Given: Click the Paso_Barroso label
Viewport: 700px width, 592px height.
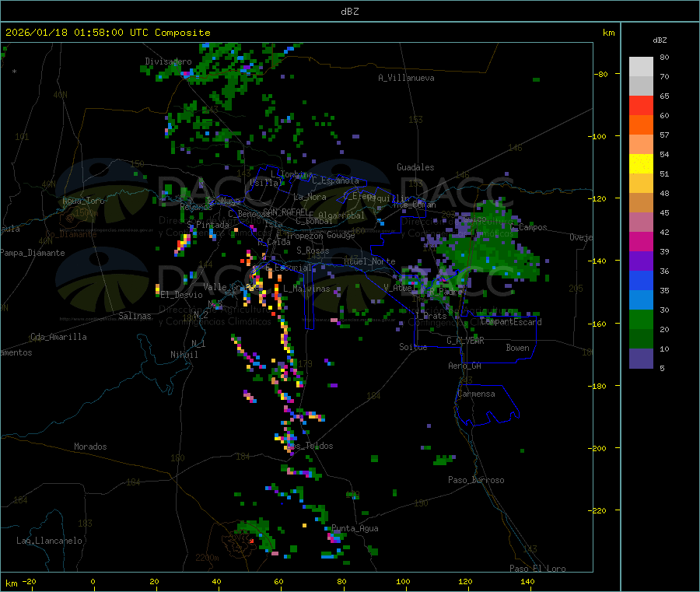Looking at the screenshot, I should tap(476, 480).
